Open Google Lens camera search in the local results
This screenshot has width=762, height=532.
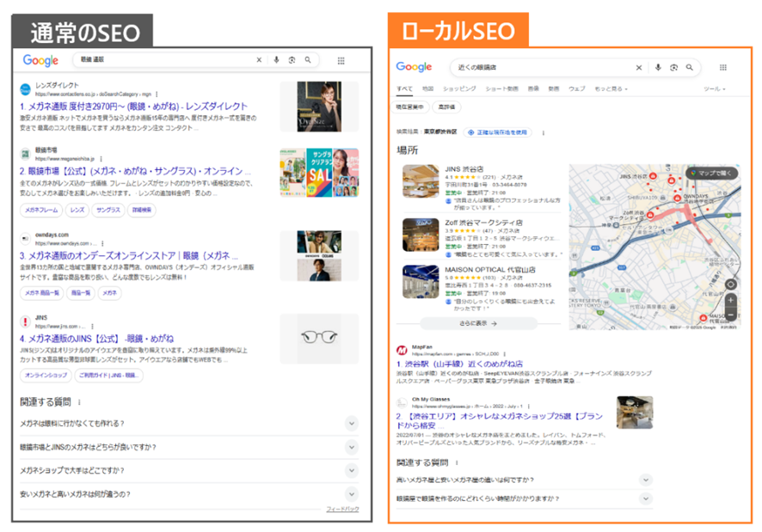pyautogui.click(x=674, y=66)
